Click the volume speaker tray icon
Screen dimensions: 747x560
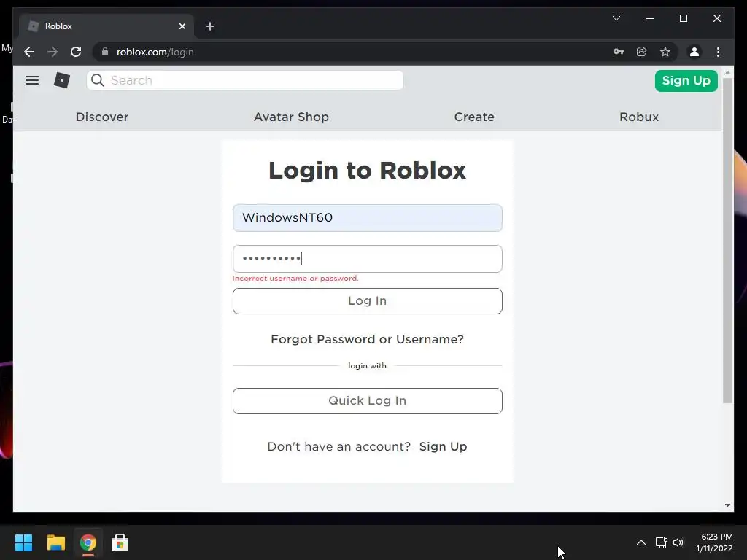click(678, 542)
